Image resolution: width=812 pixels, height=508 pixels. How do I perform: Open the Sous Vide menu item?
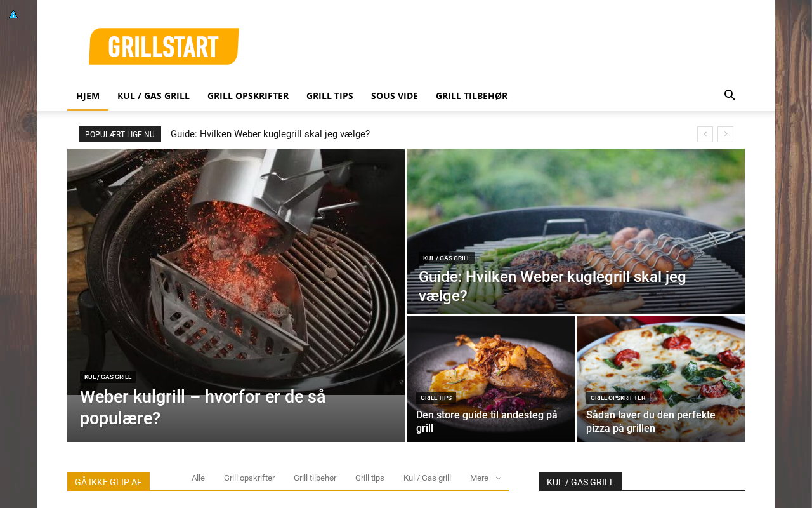[395, 96]
